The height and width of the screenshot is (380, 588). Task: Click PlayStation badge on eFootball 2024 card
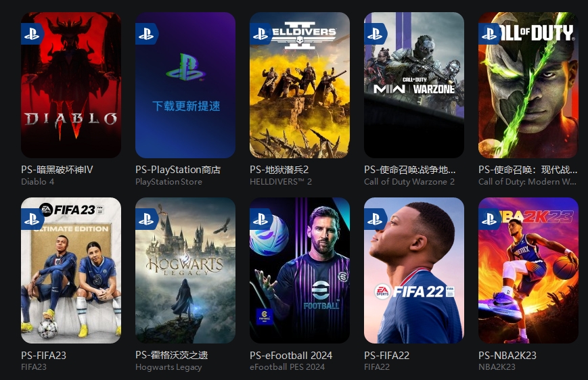point(261,219)
